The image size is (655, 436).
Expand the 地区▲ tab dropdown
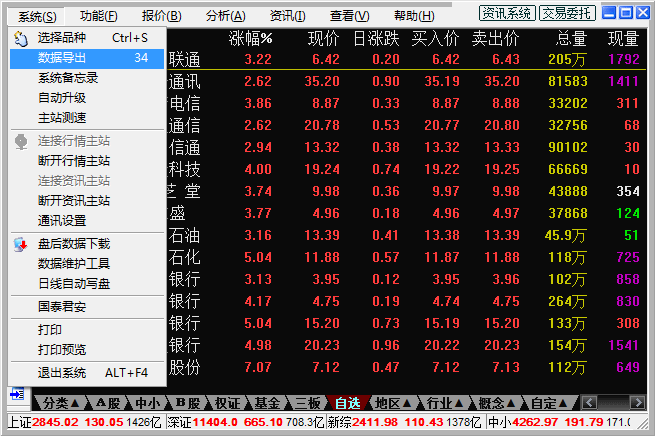click(x=393, y=403)
